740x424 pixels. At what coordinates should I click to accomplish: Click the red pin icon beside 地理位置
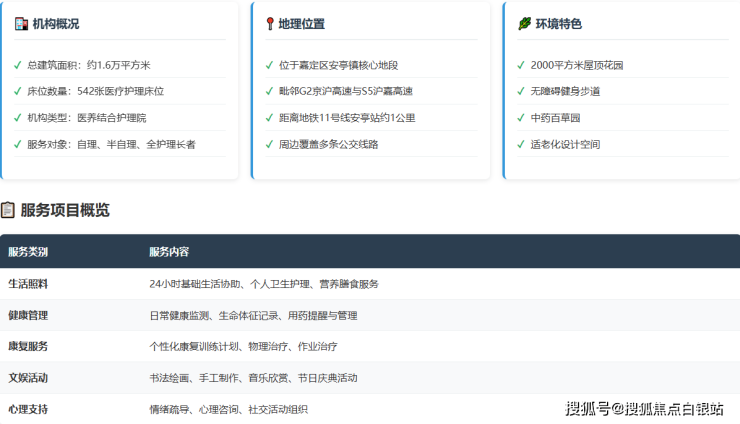click(x=269, y=24)
